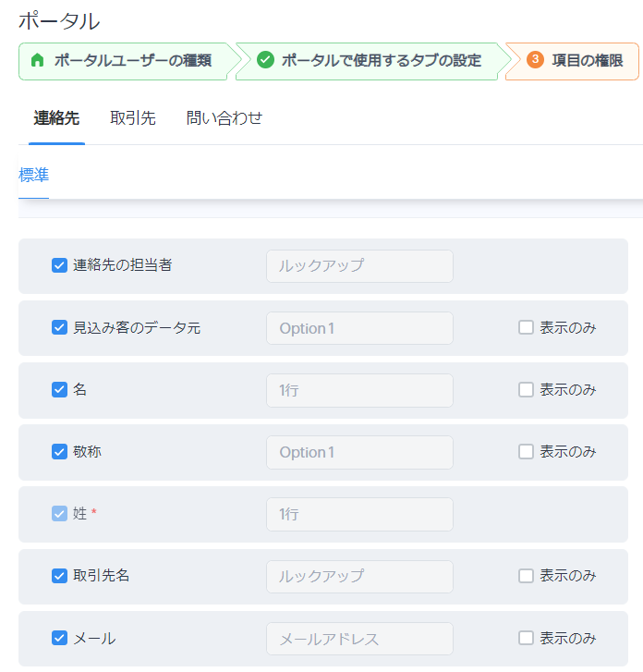Image resolution: width=643 pixels, height=672 pixels.
Task: Click the メールアドレス preview field
Action: (360, 639)
